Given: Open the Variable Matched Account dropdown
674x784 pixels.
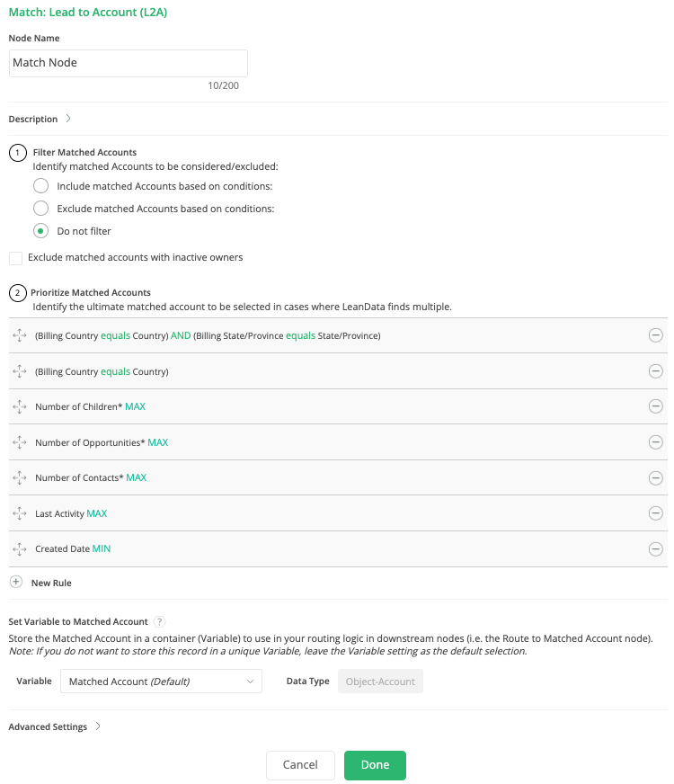Looking at the screenshot, I should [x=161, y=682].
